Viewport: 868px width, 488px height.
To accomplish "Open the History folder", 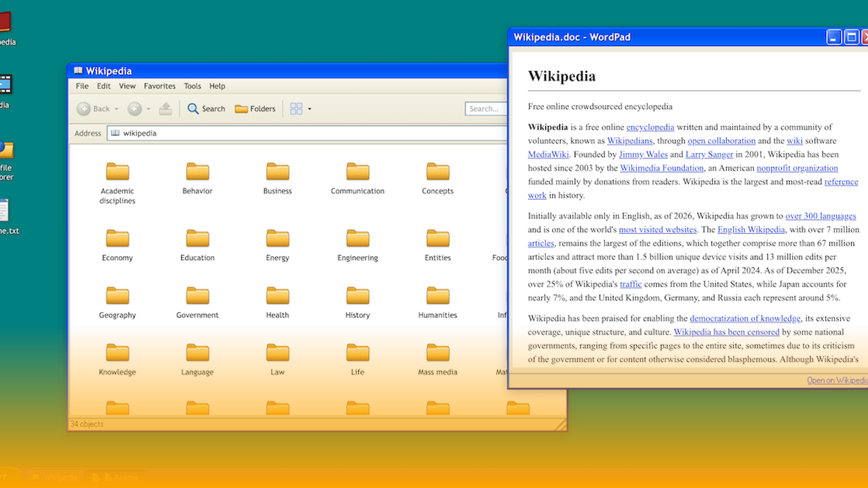I will click(x=357, y=302).
